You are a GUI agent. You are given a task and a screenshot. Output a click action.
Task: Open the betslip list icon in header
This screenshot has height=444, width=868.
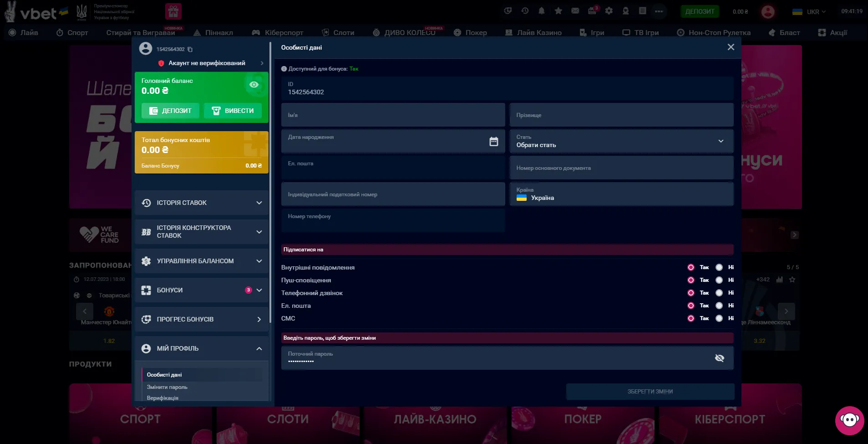pos(643,11)
